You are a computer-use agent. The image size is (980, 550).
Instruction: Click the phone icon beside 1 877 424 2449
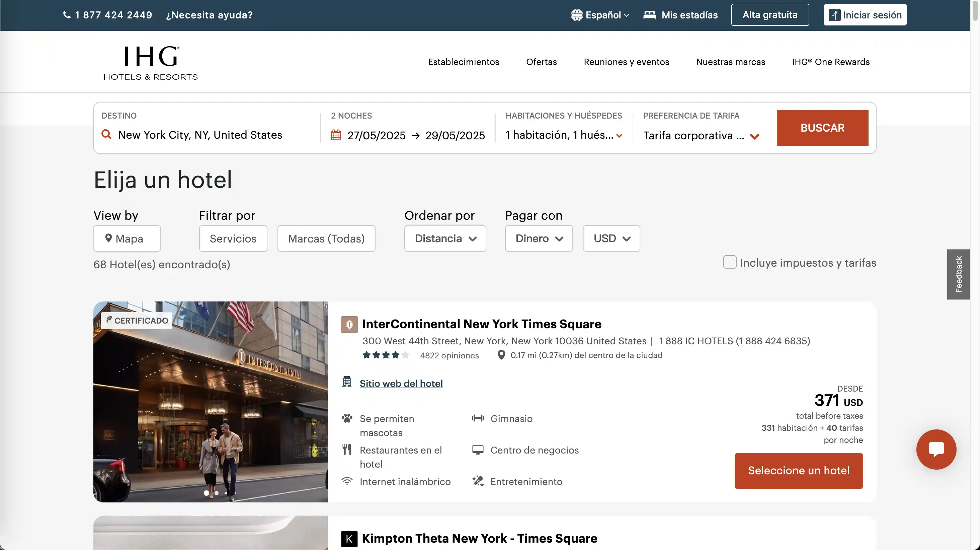click(x=67, y=15)
